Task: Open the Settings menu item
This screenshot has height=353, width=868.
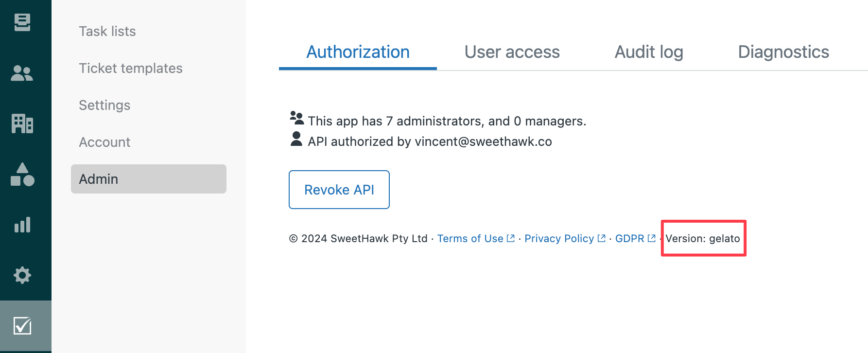Action: (104, 105)
